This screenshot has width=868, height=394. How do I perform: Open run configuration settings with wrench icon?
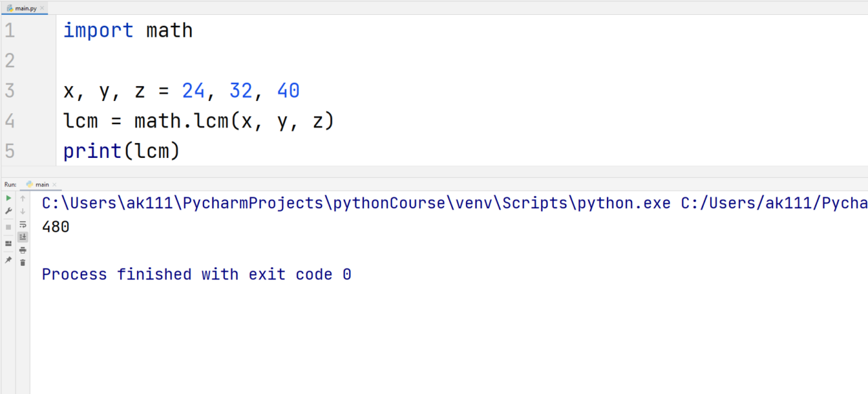9,211
